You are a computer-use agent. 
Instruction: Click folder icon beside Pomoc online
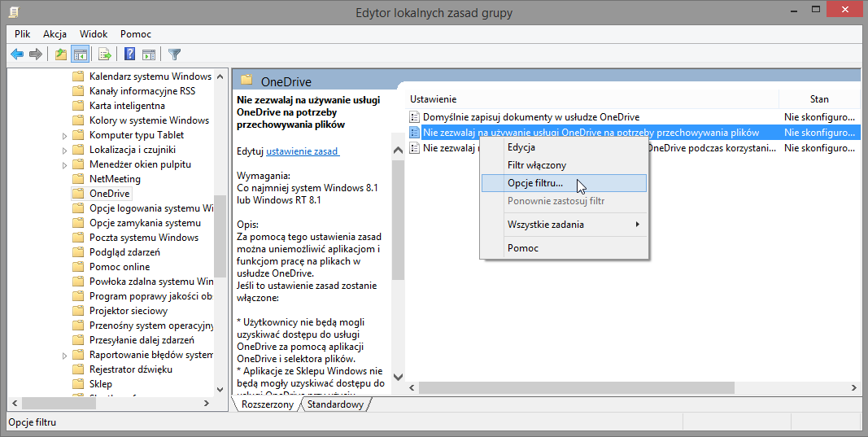pyautogui.click(x=78, y=267)
